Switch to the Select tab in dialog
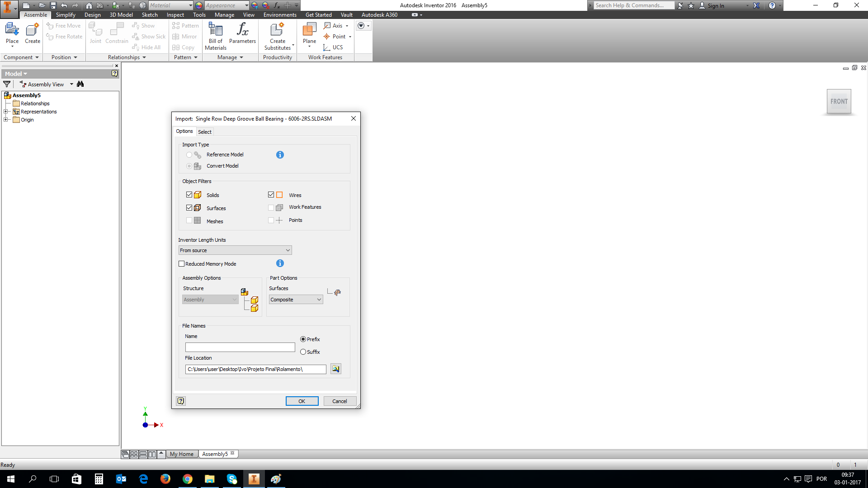The width and height of the screenshot is (868, 488). tap(204, 132)
